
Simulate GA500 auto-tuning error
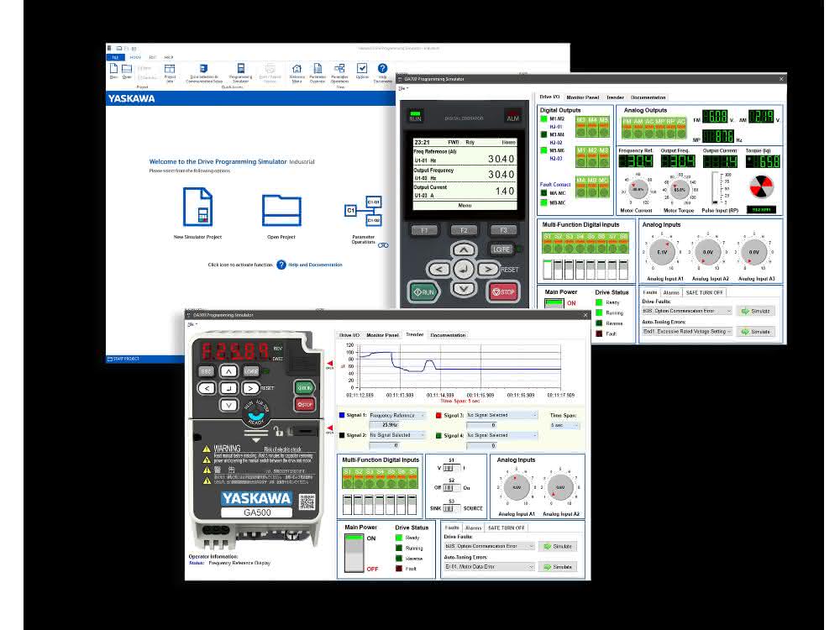pos(558,566)
